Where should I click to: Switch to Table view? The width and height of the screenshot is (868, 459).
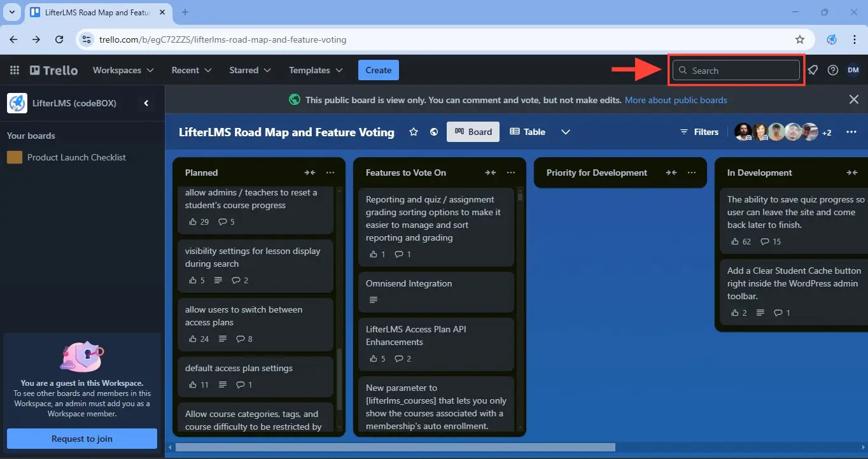click(x=528, y=132)
